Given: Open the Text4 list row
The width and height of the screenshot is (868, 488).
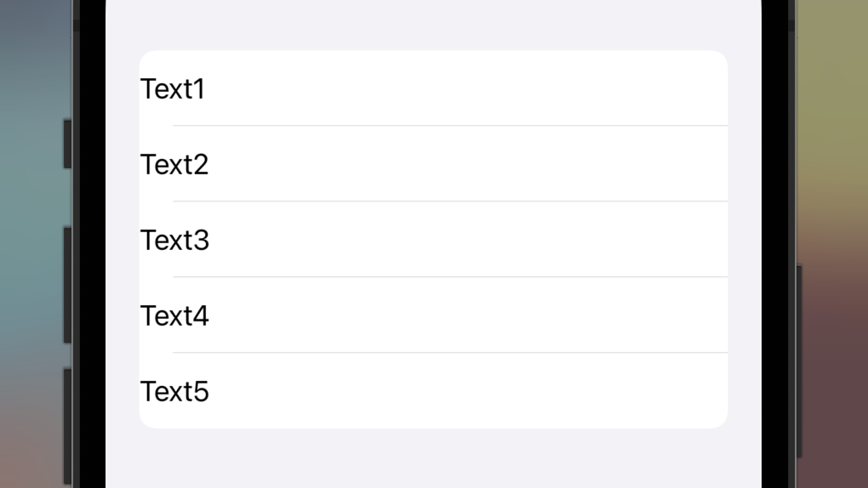Looking at the screenshot, I should 433,315.
